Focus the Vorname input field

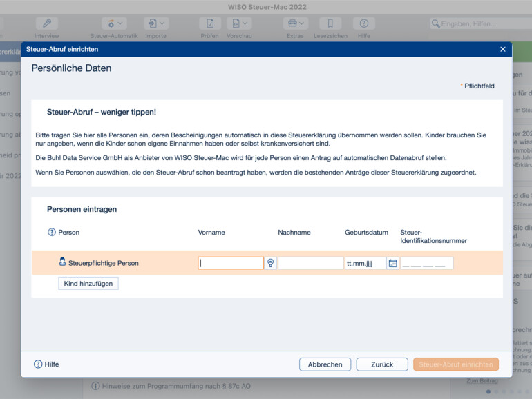click(x=231, y=263)
